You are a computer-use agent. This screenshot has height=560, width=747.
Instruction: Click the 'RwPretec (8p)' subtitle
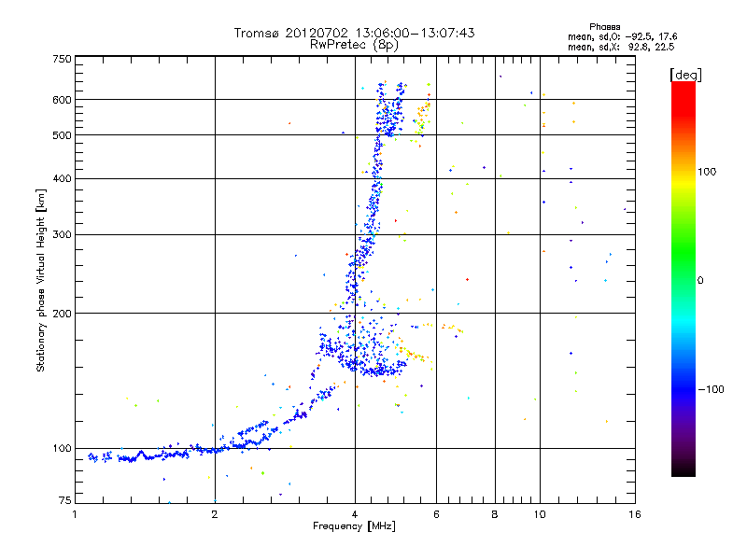point(354,45)
